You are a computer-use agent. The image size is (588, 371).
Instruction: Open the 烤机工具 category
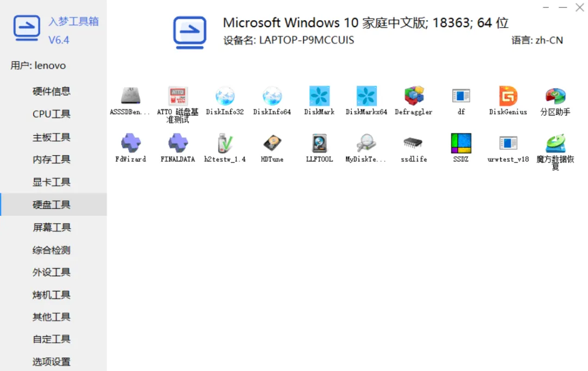pyautogui.click(x=51, y=295)
